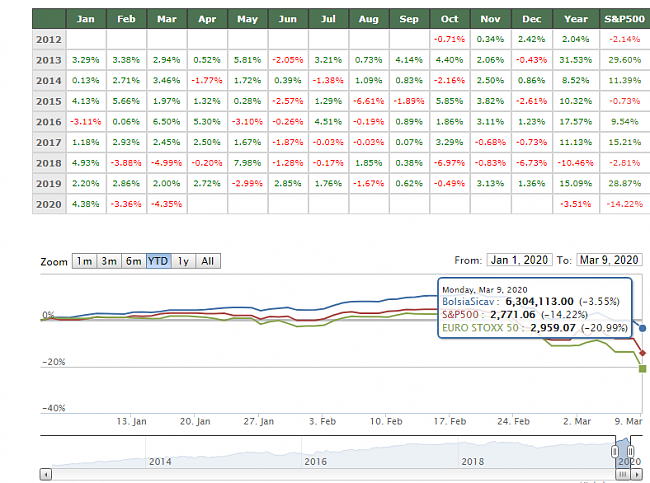Click the 2020 S&P500 value -14.22%
Screen dimensions: 650x483
[625, 204]
